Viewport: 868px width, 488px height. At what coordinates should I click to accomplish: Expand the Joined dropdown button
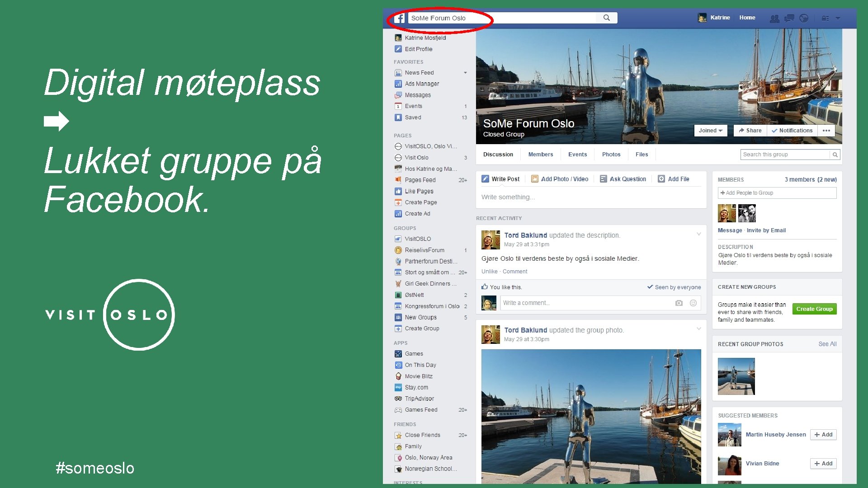tap(710, 131)
